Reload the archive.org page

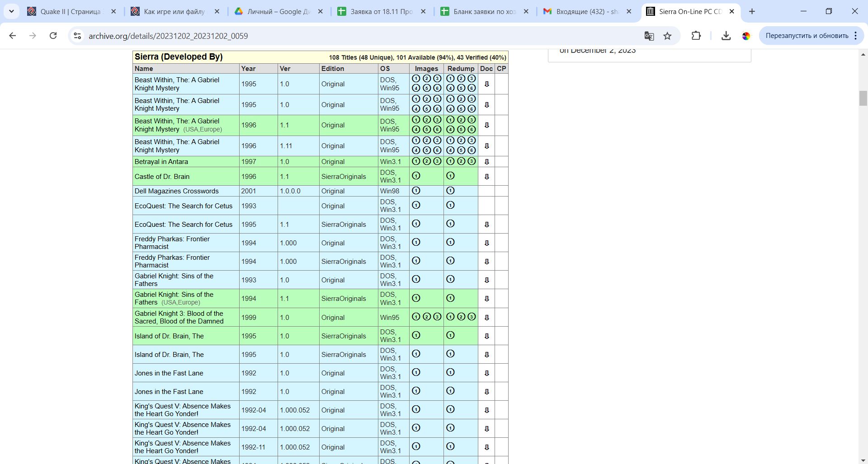[x=53, y=36]
